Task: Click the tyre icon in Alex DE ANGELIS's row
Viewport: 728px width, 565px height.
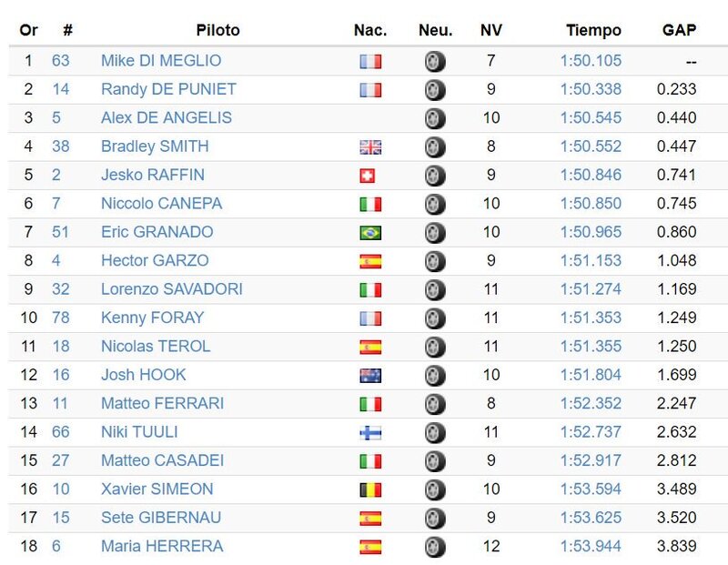Action: [435, 118]
